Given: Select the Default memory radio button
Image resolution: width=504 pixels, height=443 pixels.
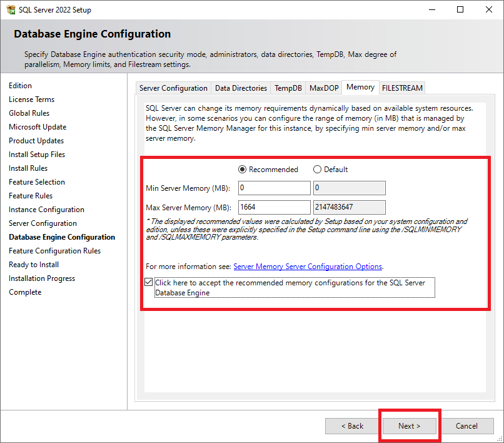Looking at the screenshot, I should [317, 170].
